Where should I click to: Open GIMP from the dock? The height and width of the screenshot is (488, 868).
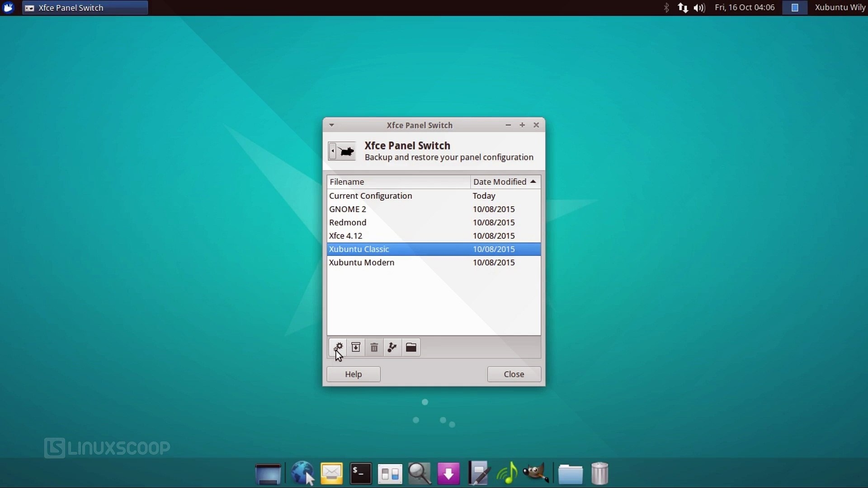click(x=536, y=474)
